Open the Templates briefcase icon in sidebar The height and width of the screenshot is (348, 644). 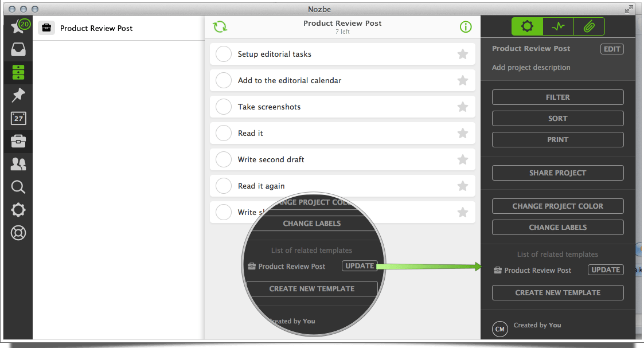click(x=18, y=141)
